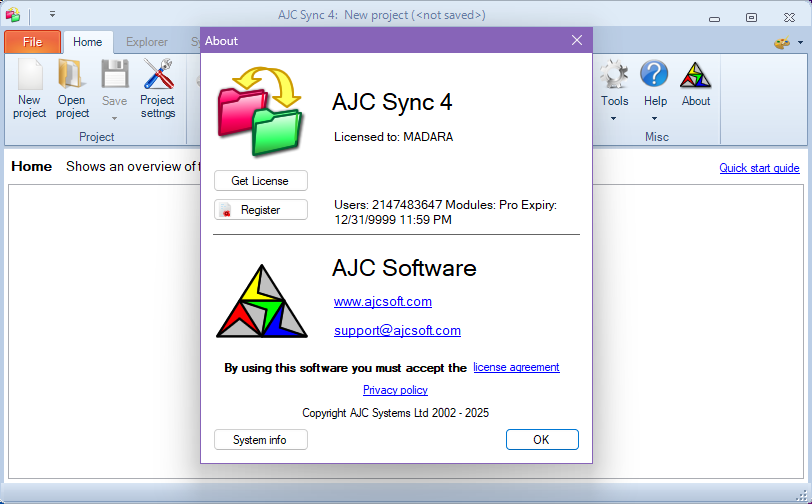
Task: Switch to the Home ribbon tab
Action: [88, 42]
